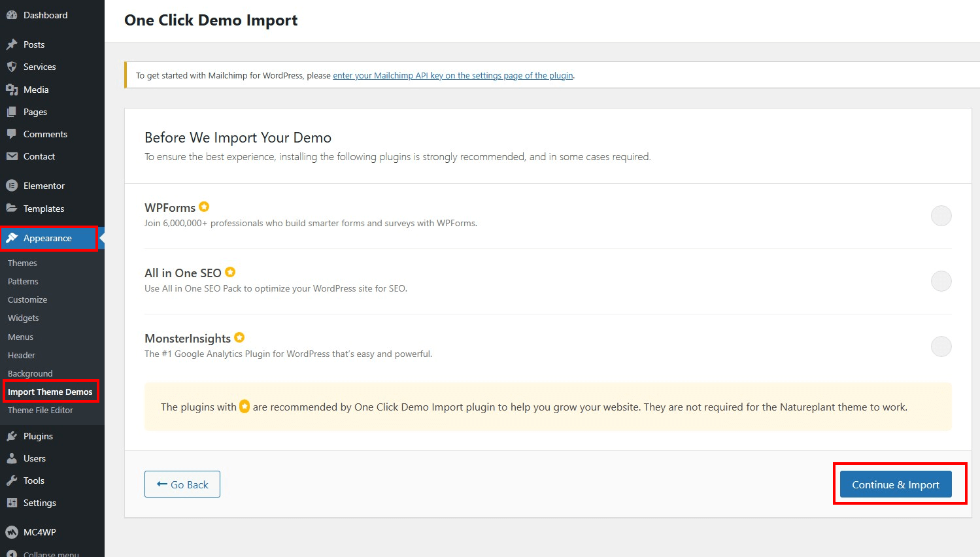
Task: Select the Appearance menu
Action: (52, 238)
